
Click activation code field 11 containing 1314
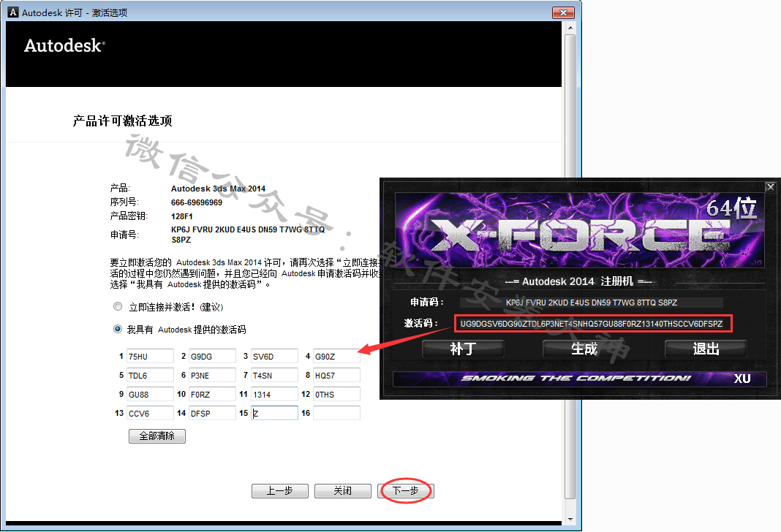pyautogui.click(x=274, y=394)
